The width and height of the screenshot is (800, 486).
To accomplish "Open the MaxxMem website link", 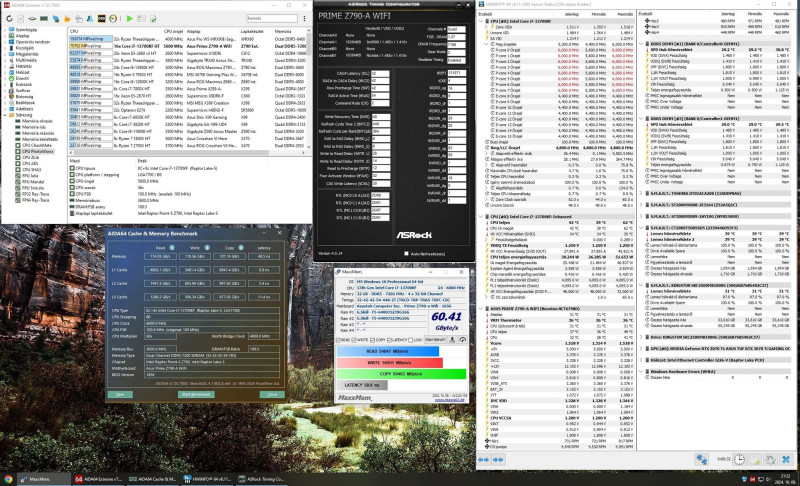I will [449, 400].
